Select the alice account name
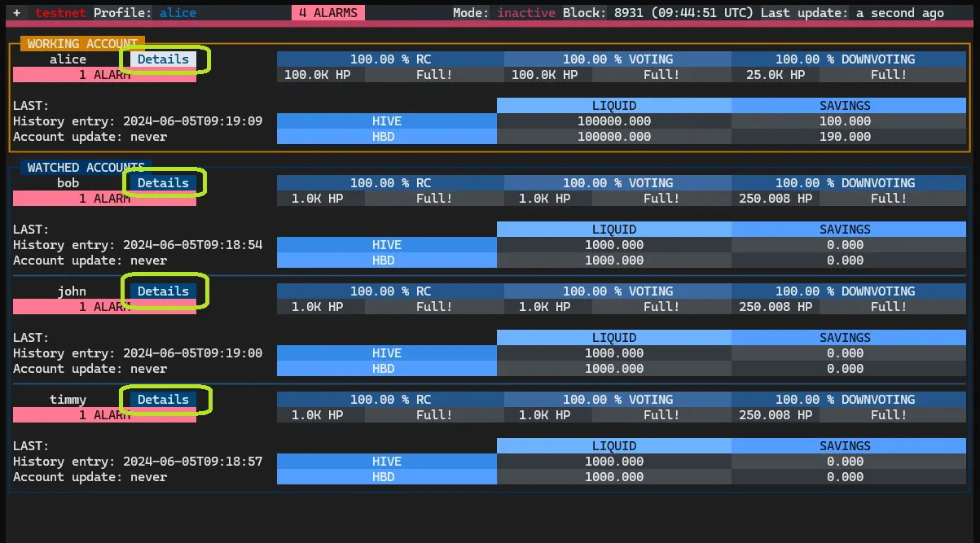The height and width of the screenshot is (543, 980). point(68,59)
